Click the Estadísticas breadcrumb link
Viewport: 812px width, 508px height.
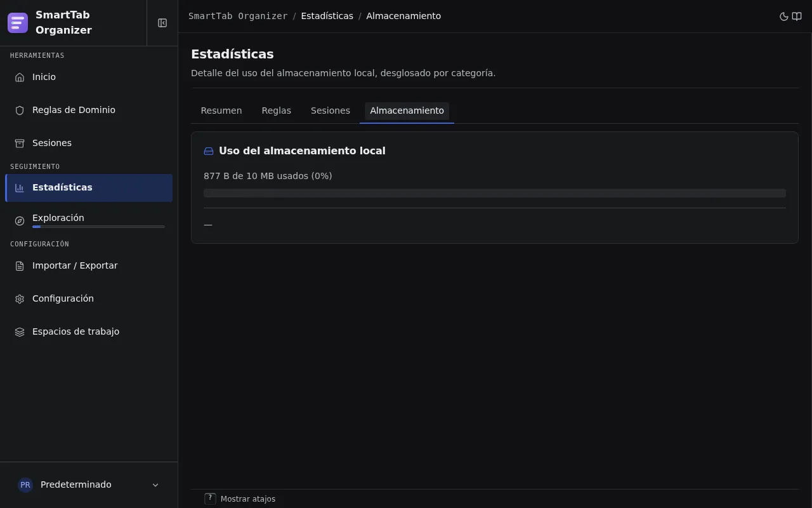click(x=327, y=16)
